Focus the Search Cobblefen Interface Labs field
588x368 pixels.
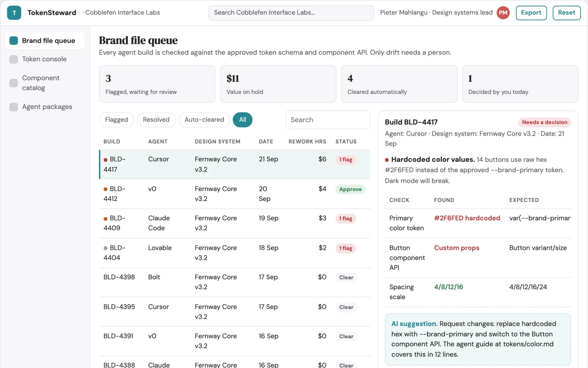click(291, 13)
